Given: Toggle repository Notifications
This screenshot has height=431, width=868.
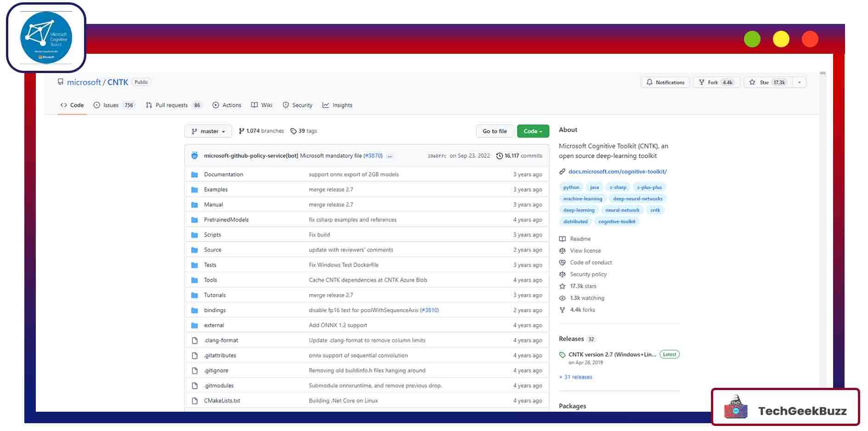Looking at the screenshot, I should (x=665, y=82).
